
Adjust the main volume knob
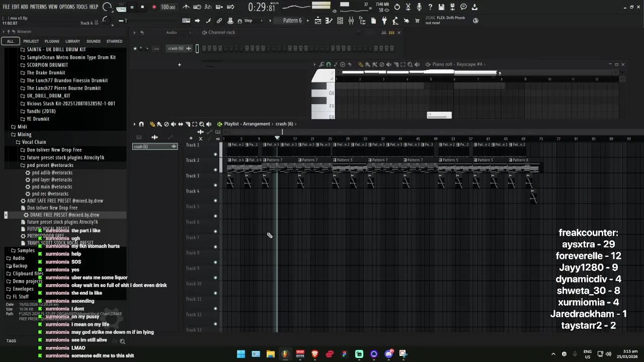pos(107,7)
